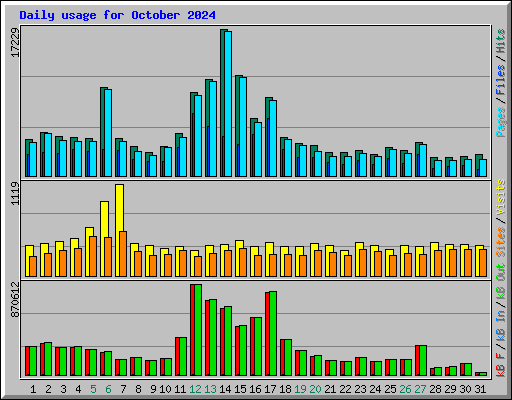Click the green kB Out bar for day 11

pyautogui.click(x=183, y=357)
